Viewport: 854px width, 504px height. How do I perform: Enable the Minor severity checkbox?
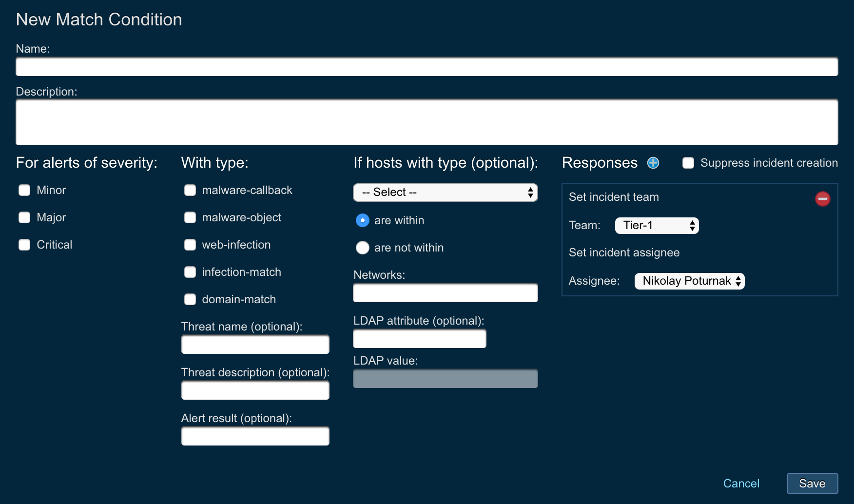click(x=24, y=190)
